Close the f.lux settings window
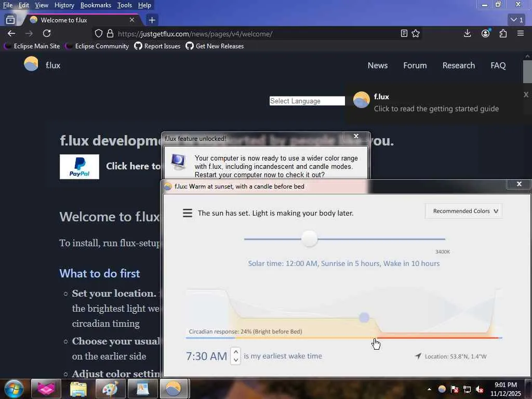The width and height of the screenshot is (532, 399). pyautogui.click(x=519, y=184)
